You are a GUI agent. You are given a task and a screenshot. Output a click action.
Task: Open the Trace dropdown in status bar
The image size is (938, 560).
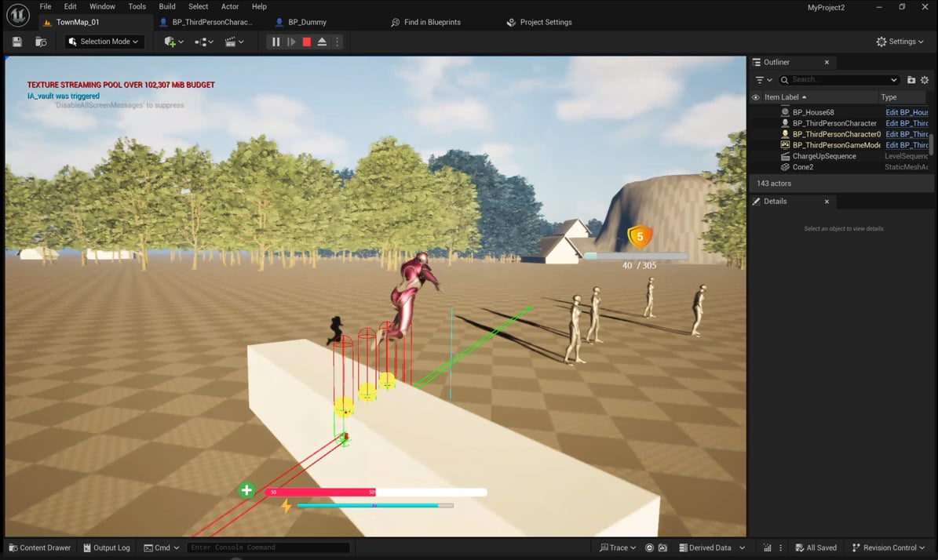[618, 547]
